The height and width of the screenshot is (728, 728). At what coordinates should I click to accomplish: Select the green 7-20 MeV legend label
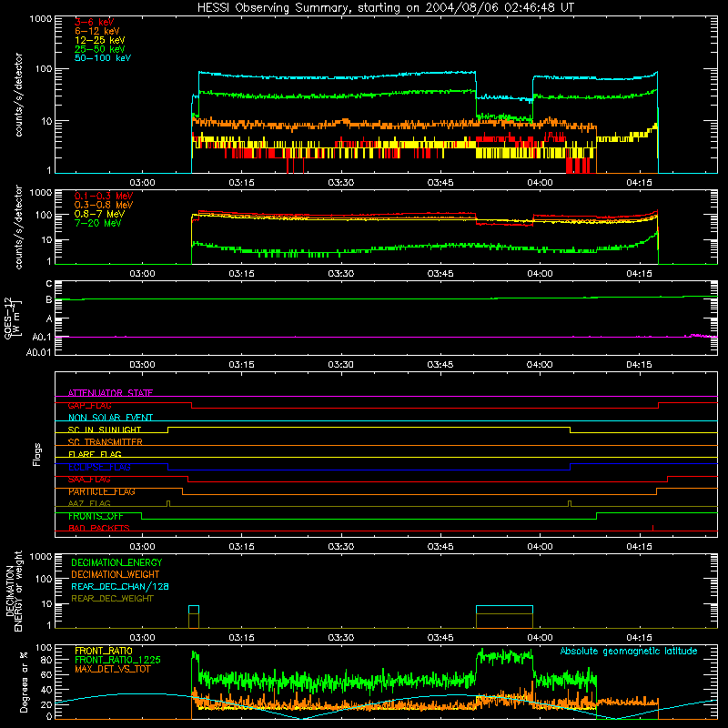coord(98,223)
